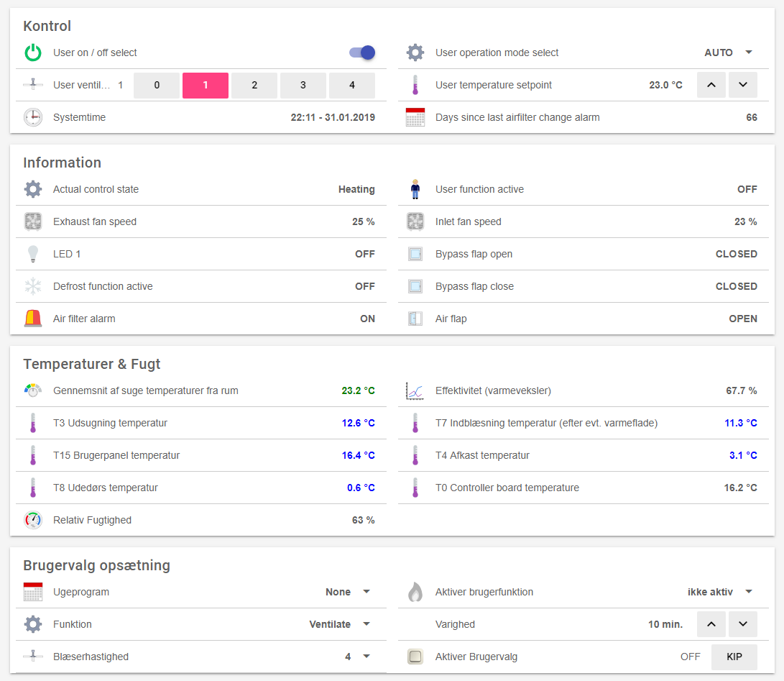The image size is (784, 681).
Task: Set user ventilation to level 0
Action: tap(157, 85)
